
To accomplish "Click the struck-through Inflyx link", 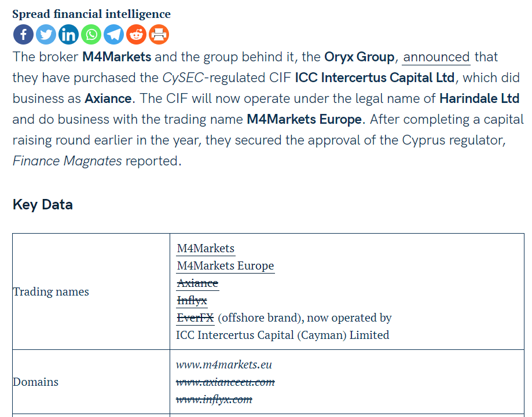I will tap(192, 301).
